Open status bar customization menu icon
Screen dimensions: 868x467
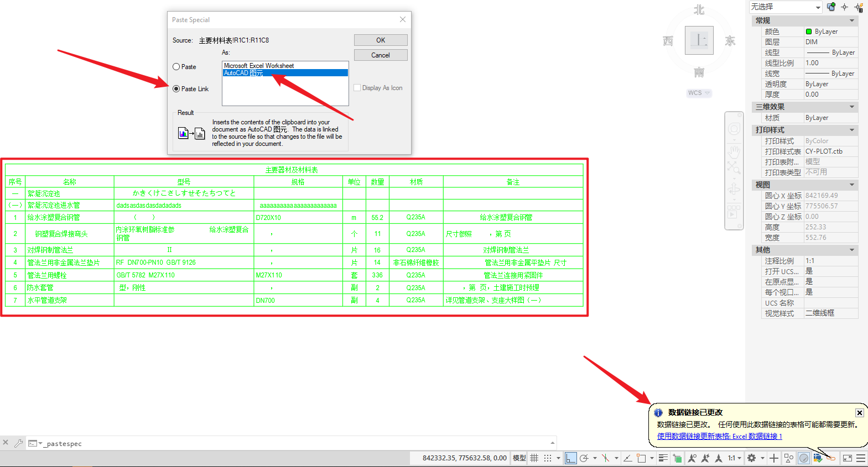tap(861, 458)
